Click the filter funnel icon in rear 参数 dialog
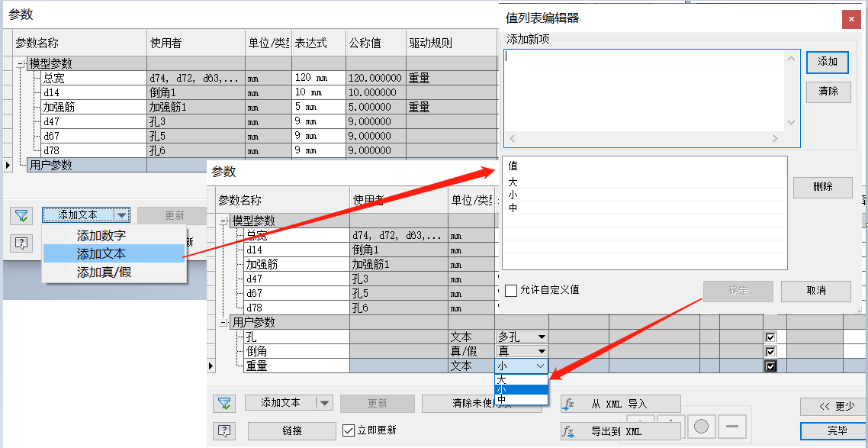The height and width of the screenshot is (448, 868). pyautogui.click(x=21, y=215)
